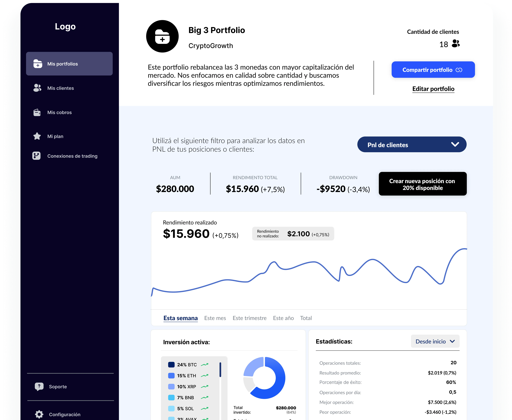This screenshot has width=512, height=420.
Task: Expand the Desde inicio period selector
Action: click(435, 341)
